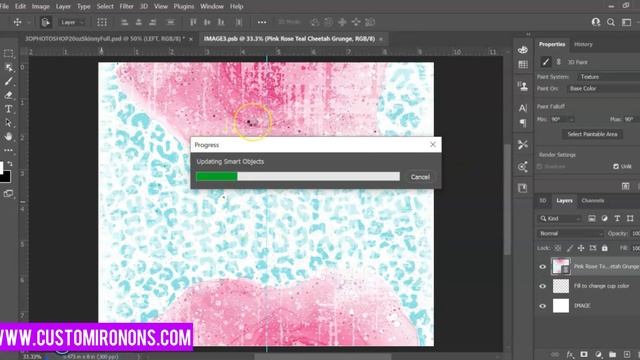Open the Search magnifier icon
The width and height of the screenshot is (640, 360).
coord(611,22)
